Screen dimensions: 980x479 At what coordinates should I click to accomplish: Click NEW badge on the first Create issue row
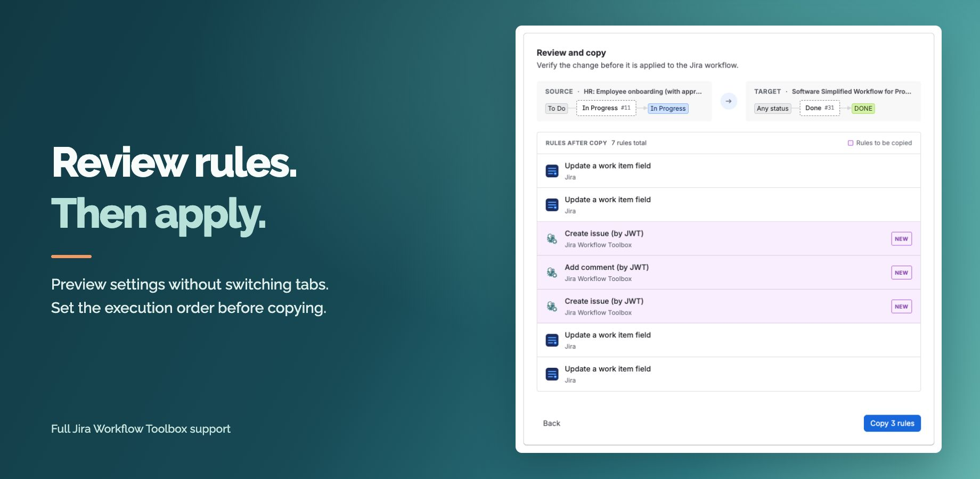point(901,238)
